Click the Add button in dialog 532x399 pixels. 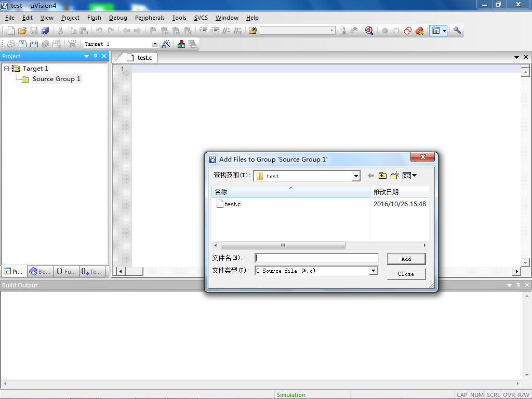406,259
